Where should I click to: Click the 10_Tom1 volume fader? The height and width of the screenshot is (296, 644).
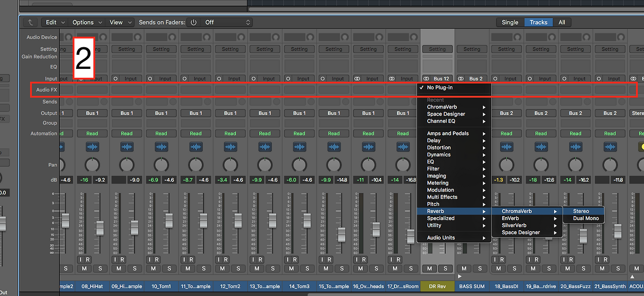(x=169, y=220)
